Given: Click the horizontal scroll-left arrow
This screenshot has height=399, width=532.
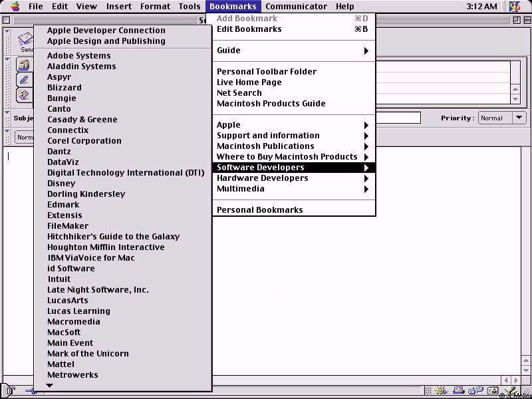Looking at the screenshot, I should pos(507,380).
